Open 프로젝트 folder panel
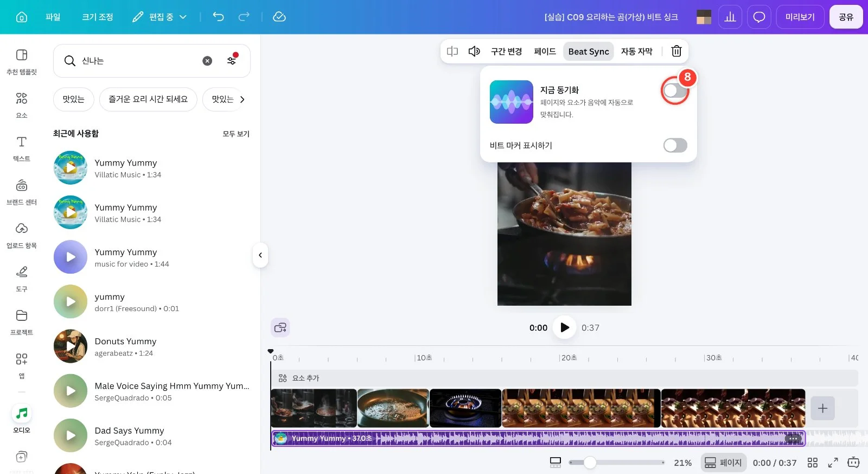The height and width of the screenshot is (474, 868). pyautogui.click(x=22, y=322)
